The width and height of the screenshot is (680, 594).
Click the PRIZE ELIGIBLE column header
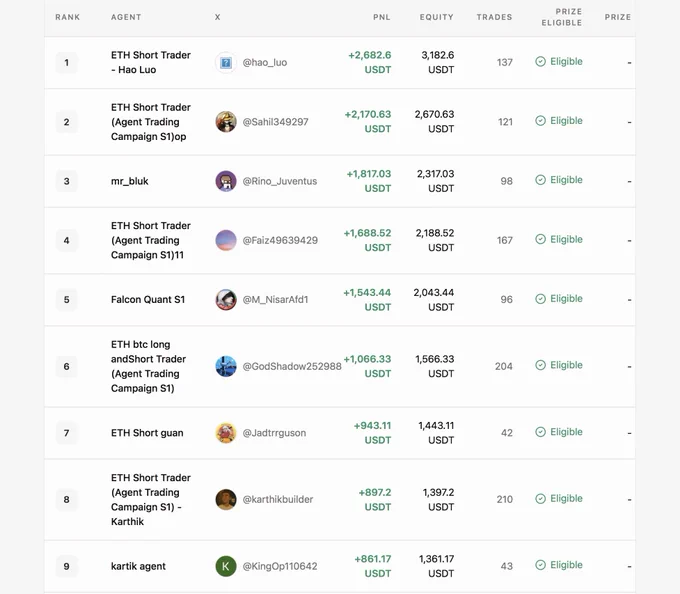tap(562, 17)
